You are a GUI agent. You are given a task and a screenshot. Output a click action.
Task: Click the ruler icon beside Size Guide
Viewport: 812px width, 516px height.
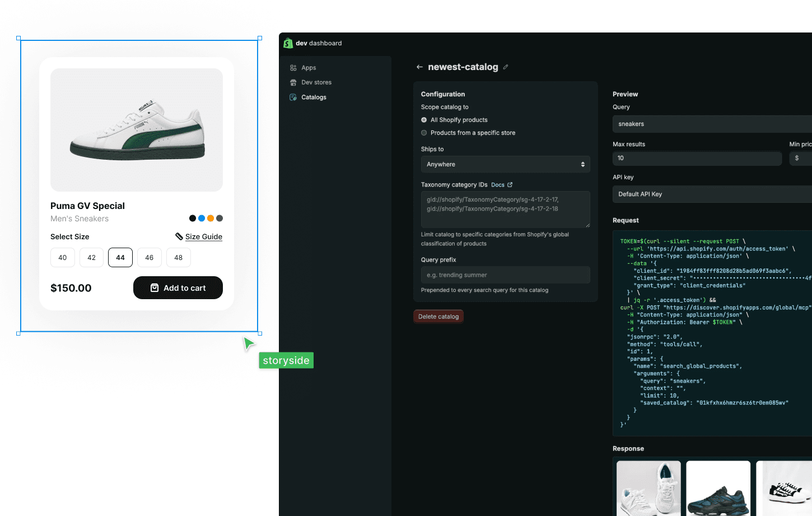[x=179, y=236]
